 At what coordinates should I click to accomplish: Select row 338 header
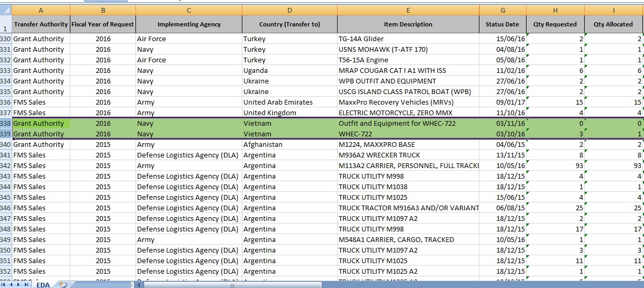click(5, 124)
